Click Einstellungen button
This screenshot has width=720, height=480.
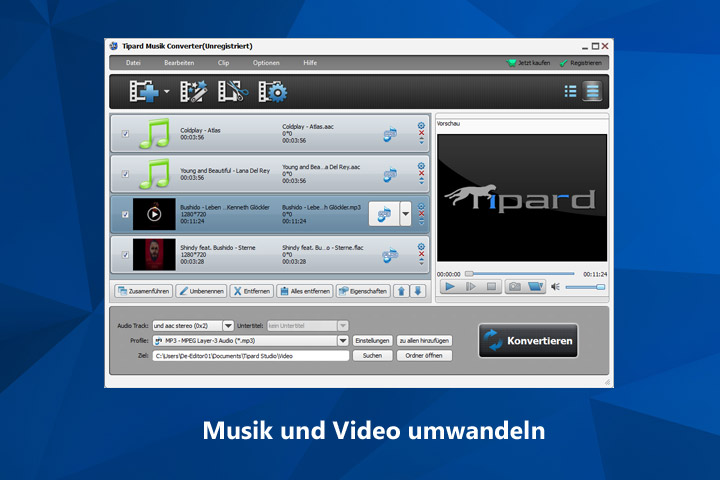pos(372,341)
